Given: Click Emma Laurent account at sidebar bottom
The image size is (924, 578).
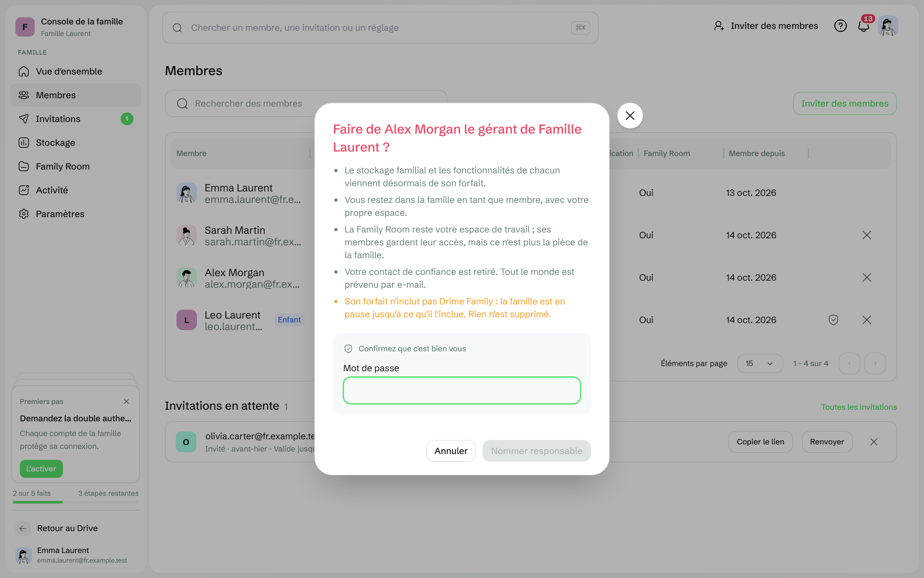Looking at the screenshot, I should coord(76,555).
